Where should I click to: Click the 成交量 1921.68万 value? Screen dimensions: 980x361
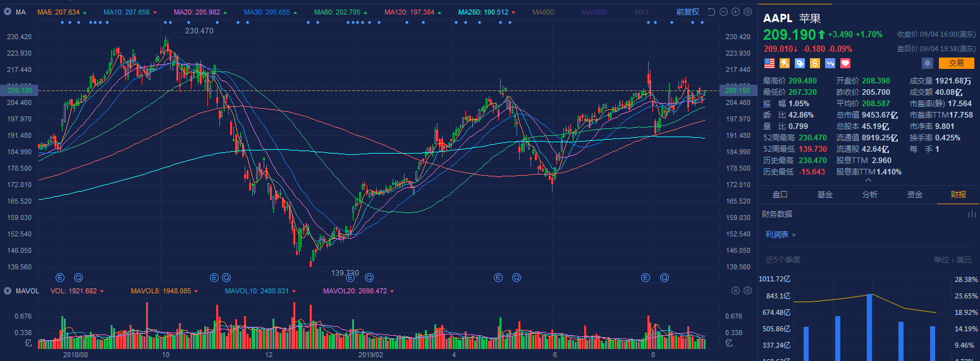point(953,81)
